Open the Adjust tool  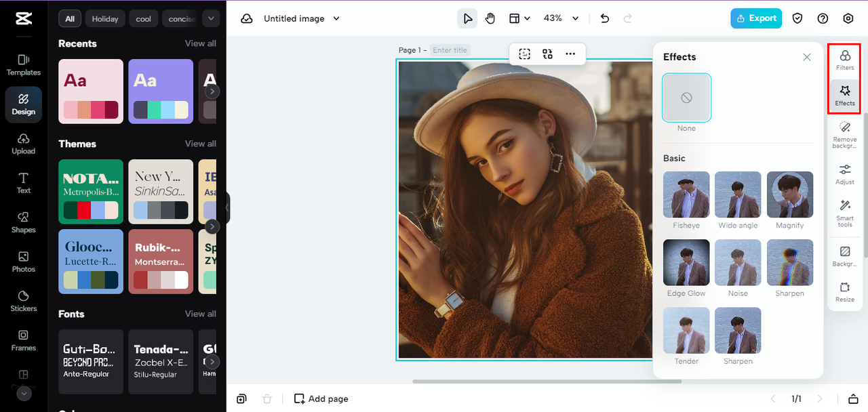pos(845,174)
